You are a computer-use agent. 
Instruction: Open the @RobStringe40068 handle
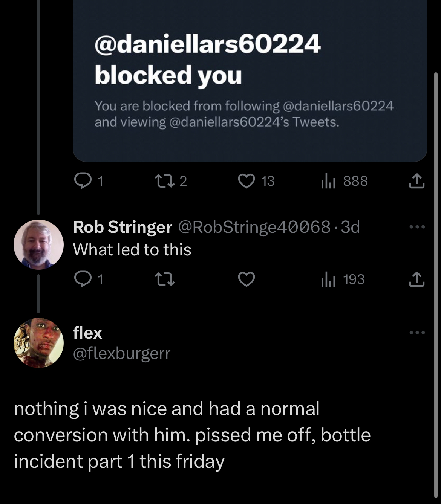pyautogui.click(x=254, y=227)
